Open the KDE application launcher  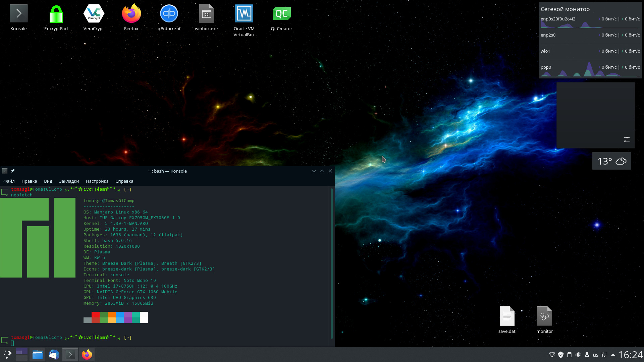(7, 355)
